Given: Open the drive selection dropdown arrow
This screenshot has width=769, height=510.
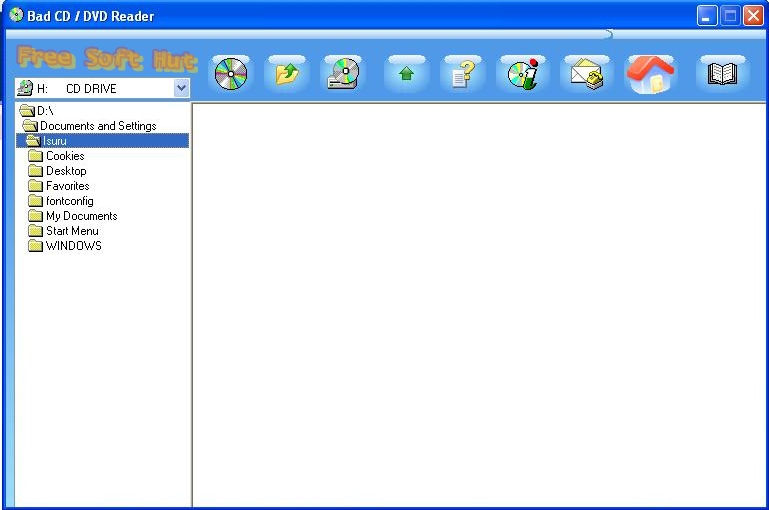Looking at the screenshot, I should (x=181, y=88).
